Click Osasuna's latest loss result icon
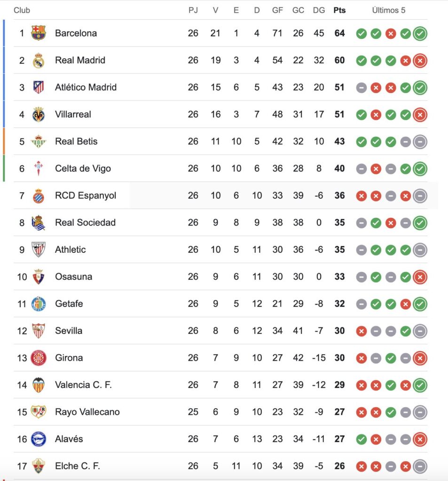Screen dimensions: 448x481 [420, 277]
